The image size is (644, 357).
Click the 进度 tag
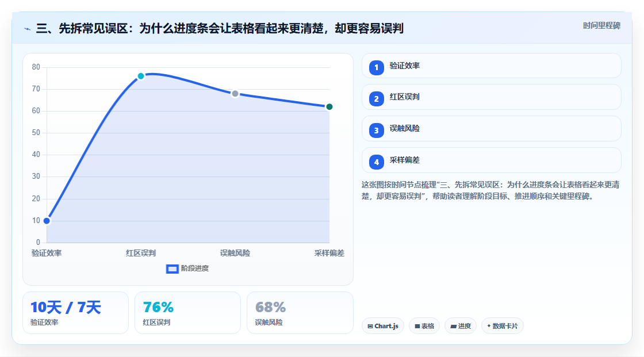pyautogui.click(x=461, y=326)
